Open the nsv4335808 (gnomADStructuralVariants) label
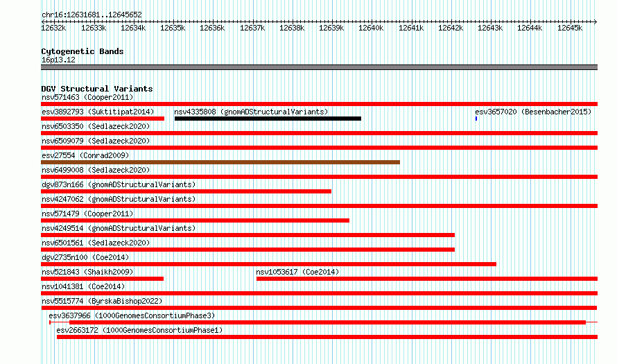617x364 pixels. (x=251, y=112)
